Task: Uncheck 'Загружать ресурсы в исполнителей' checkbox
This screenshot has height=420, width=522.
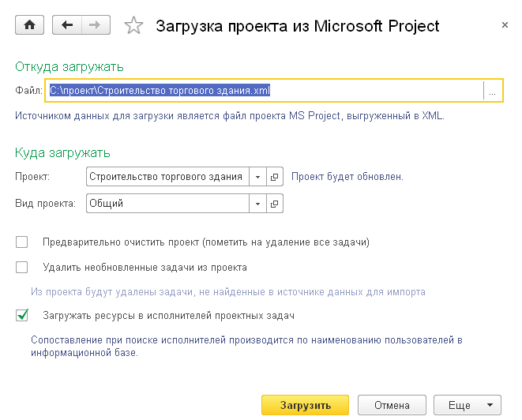Action: [22, 316]
